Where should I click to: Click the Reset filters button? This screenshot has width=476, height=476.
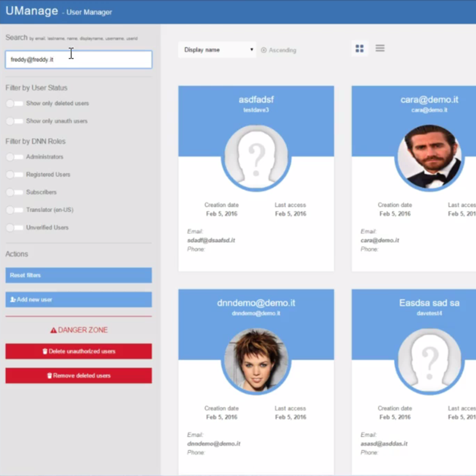79,275
